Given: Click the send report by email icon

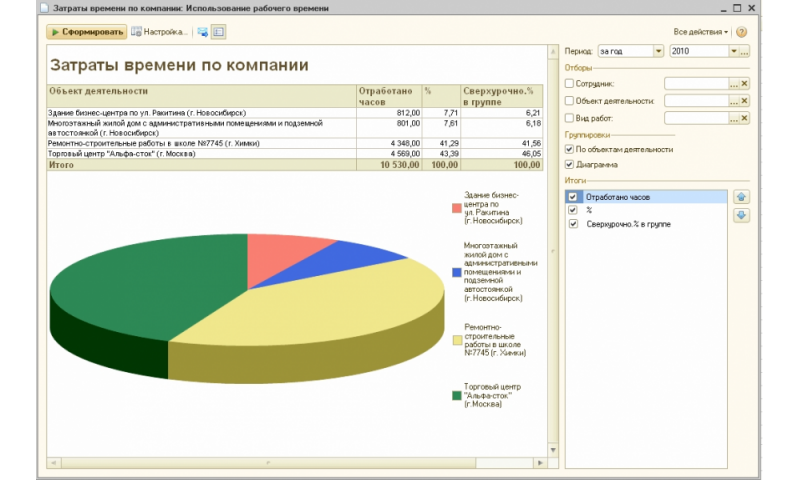Looking at the screenshot, I should 202,32.
